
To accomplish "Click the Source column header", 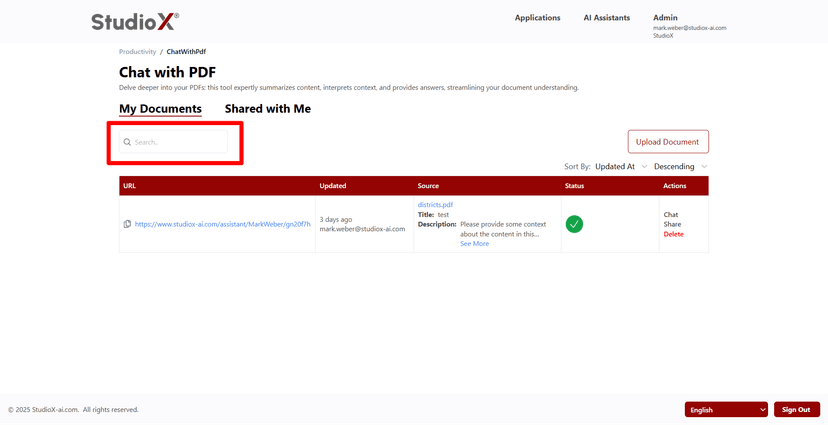I will pos(428,186).
